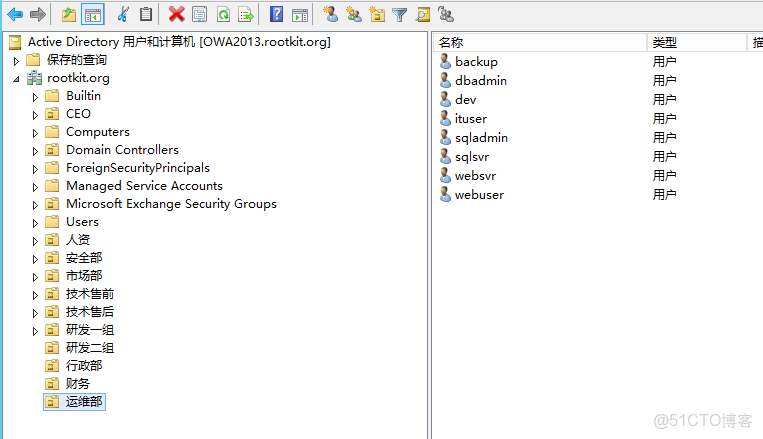Image resolution: width=763 pixels, height=439 pixels.
Task: Expand the Builtin container
Action: (x=35, y=97)
